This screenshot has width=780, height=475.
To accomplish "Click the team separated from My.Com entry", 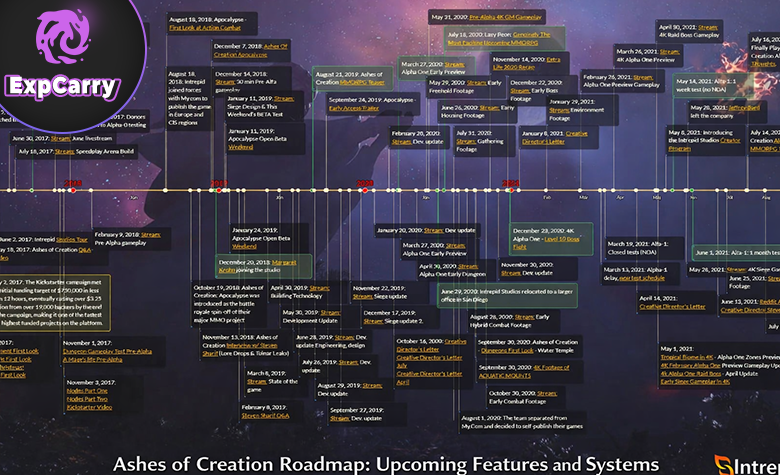I will tap(522, 422).
